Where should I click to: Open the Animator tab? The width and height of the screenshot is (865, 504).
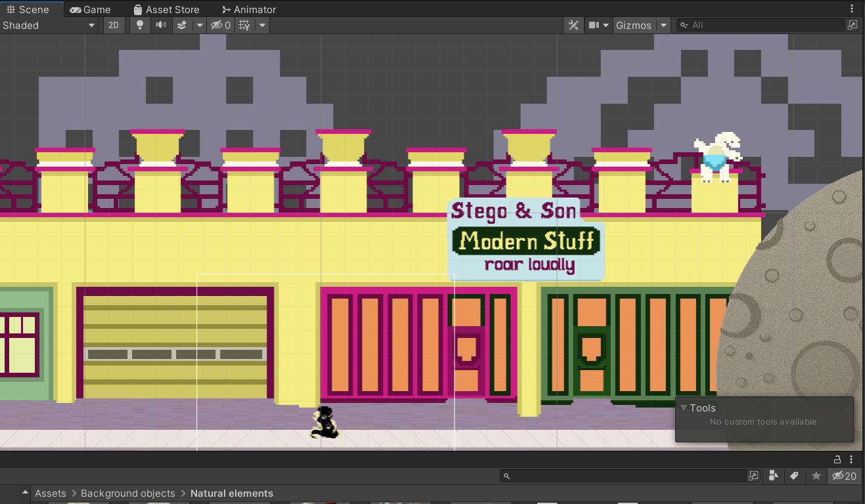pos(249,9)
